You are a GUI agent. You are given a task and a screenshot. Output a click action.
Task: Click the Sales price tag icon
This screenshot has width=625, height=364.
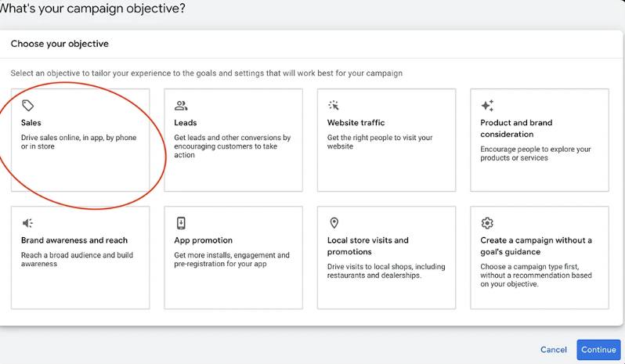pos(27,106)
